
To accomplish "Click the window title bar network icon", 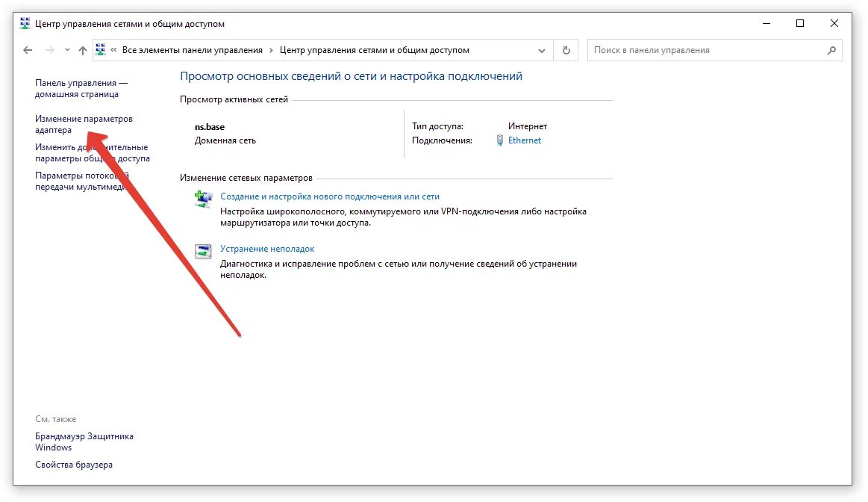I will tap(25, 24).
